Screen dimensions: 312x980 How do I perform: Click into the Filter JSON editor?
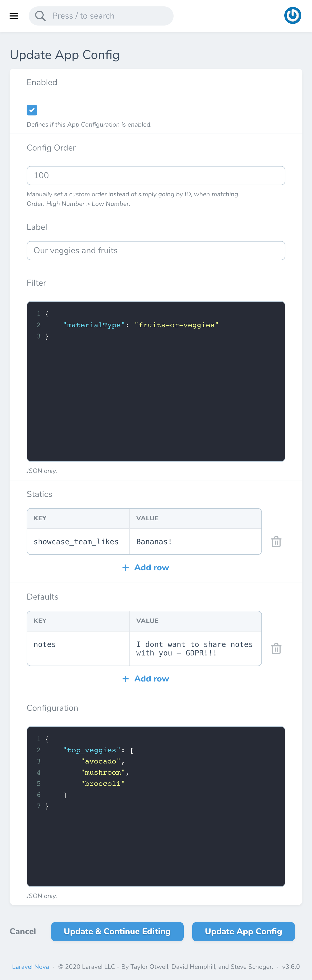(156, 381)
